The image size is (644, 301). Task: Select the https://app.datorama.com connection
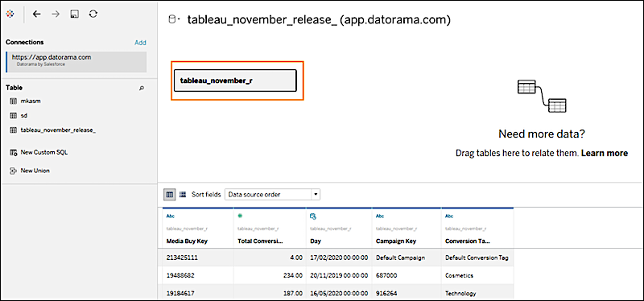click(x=76, y=62)
